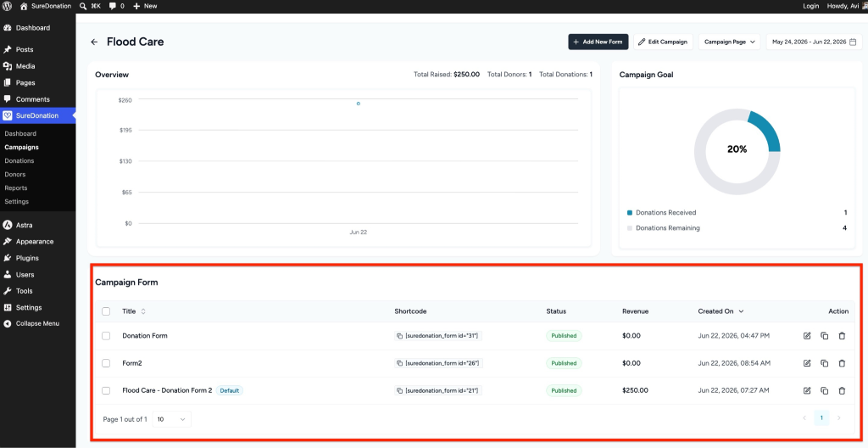
Task: Click the calendar icon in date range
Action: click(x=853, y=42)
